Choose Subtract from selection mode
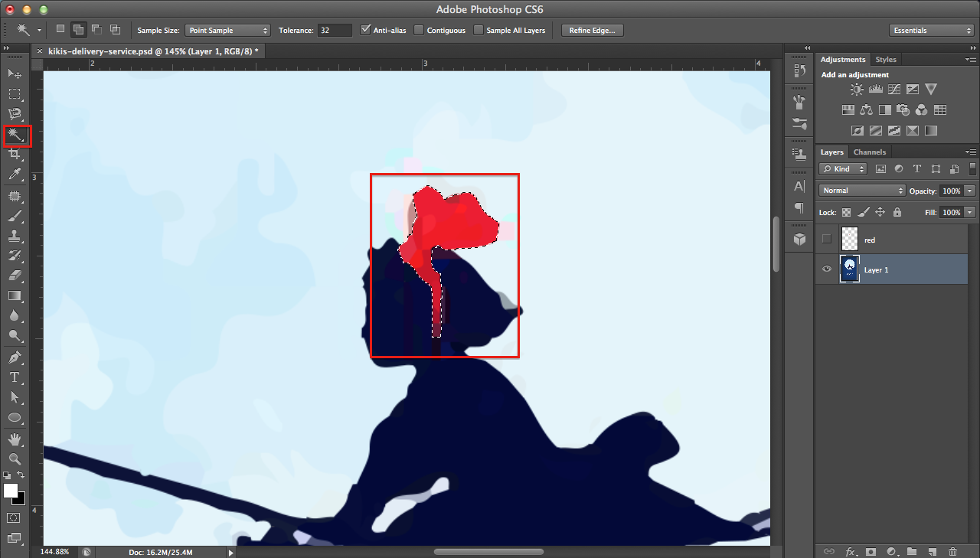 click(x=96, y=30)
